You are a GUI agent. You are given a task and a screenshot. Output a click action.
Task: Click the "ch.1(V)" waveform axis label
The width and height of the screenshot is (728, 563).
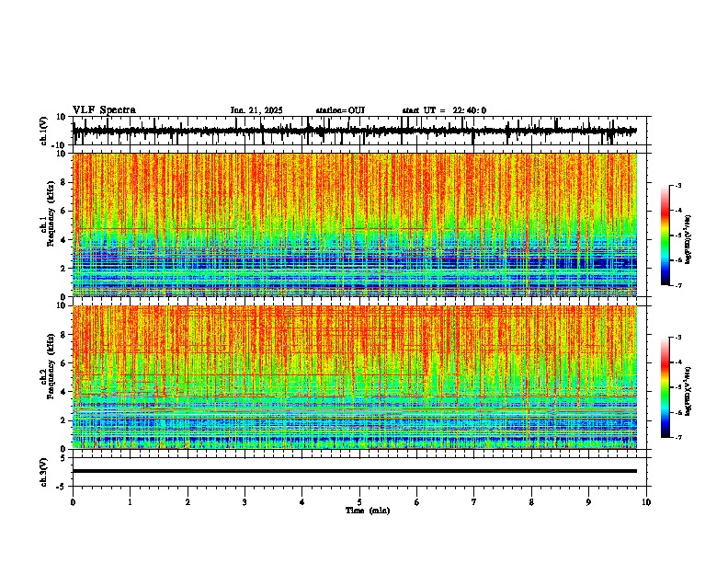(44, 131)
